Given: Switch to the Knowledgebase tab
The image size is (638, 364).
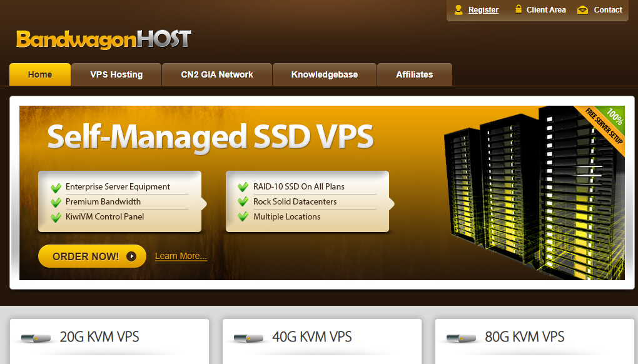Looking at the screenshot, I should (324, 74).
